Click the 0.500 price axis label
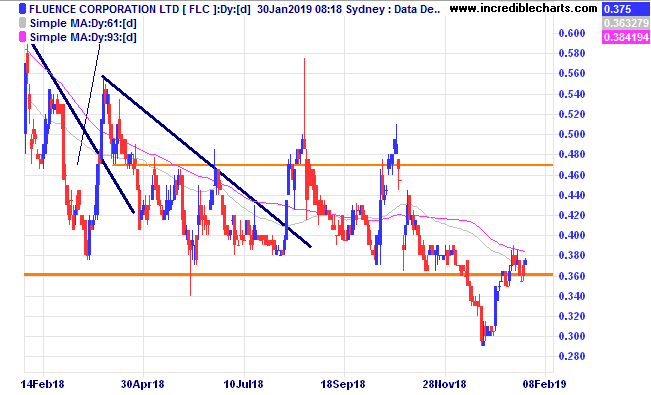The width and height of the screenshot is (651, 395). point(572,134)
